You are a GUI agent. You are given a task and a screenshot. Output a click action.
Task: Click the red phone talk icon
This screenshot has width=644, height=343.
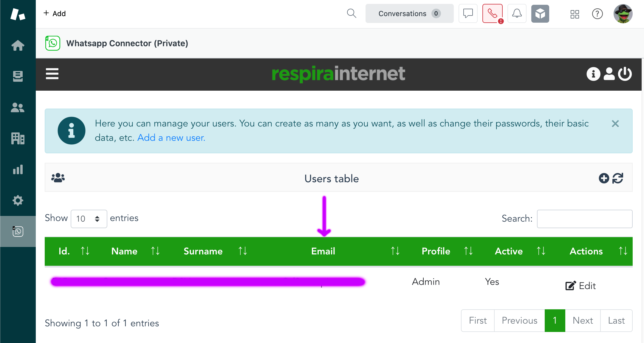(492, 13)
